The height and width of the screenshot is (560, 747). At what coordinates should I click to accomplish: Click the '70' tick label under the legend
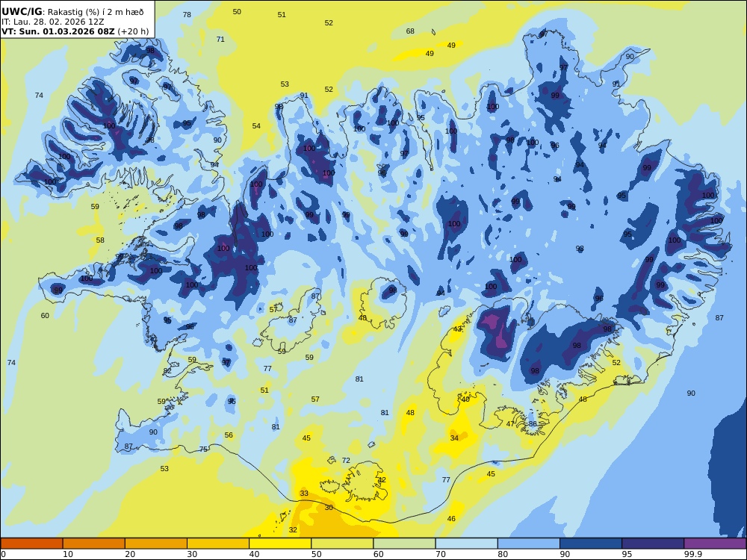441,554
